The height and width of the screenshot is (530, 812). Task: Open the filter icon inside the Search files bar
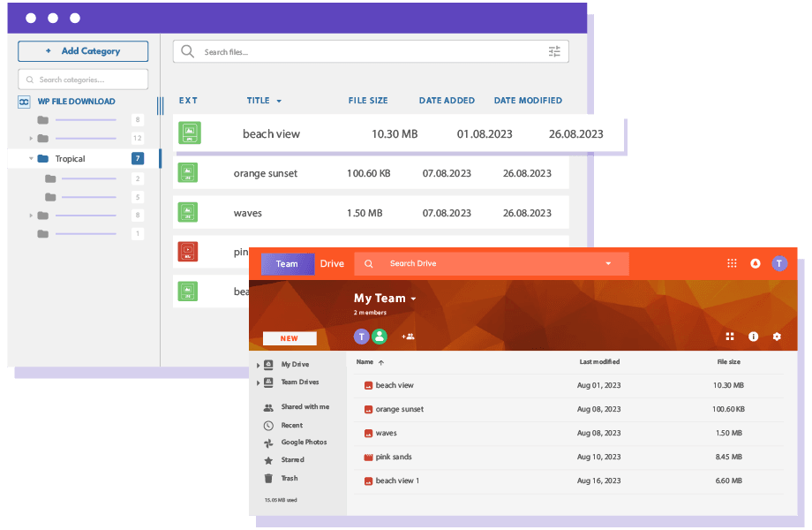click(x=554, y=51)
